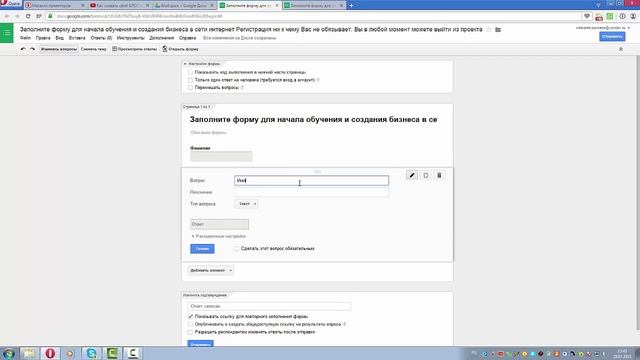Click the blue Done button under the question

pyautogui.click(x=202, y=249)
